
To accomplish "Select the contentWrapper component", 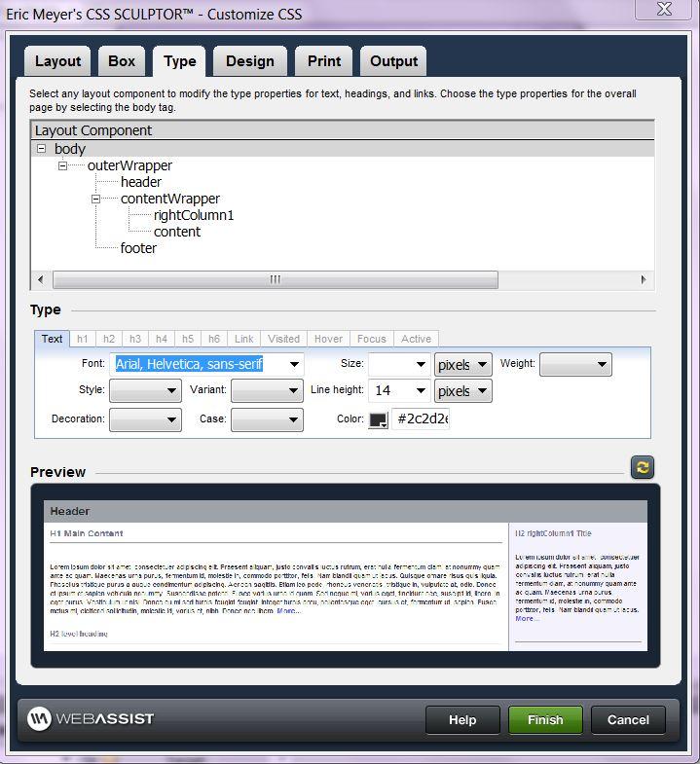I will pyautogui.click(x=170, y=199).
